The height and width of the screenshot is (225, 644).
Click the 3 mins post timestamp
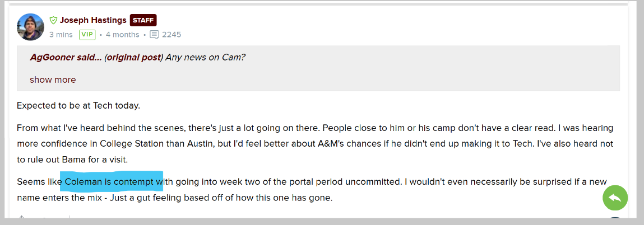(x=61, y=35)
